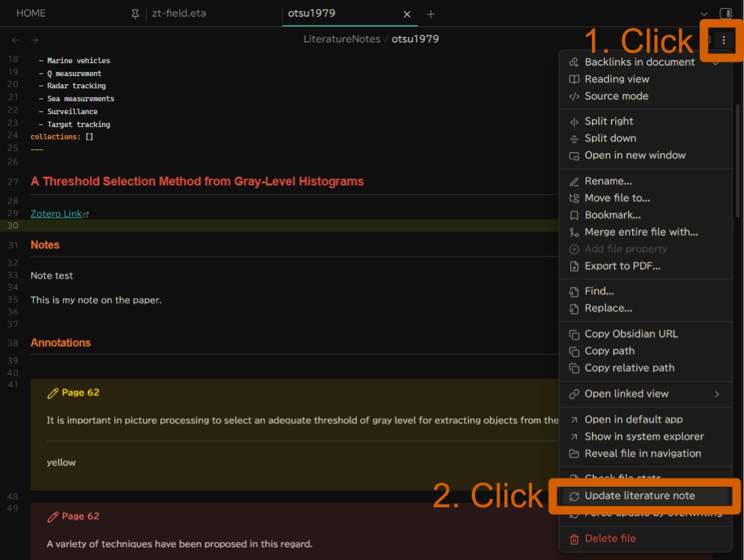Toggle Backlinks in document
Image resolution: width=744 pixels, height=560 pixels.
[639, 62]
